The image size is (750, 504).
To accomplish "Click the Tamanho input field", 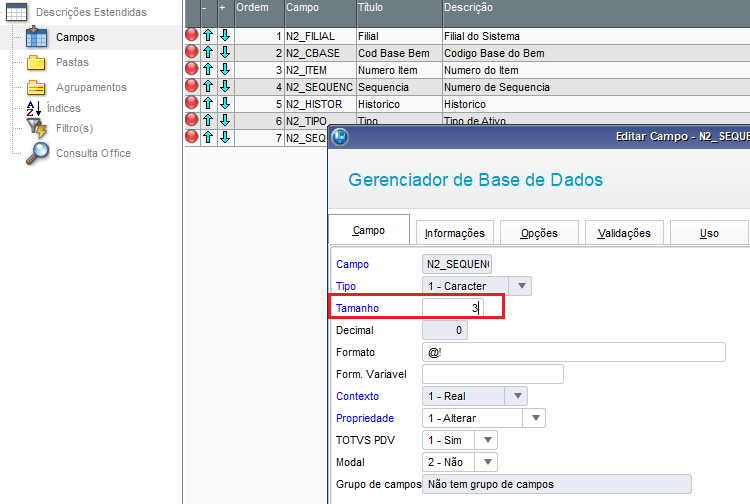I will pos(452,308).
